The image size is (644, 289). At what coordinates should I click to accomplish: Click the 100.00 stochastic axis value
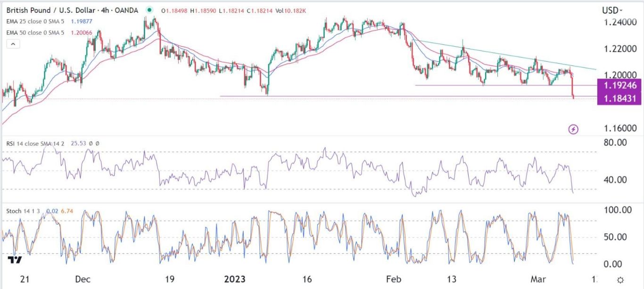pos(618,210)
